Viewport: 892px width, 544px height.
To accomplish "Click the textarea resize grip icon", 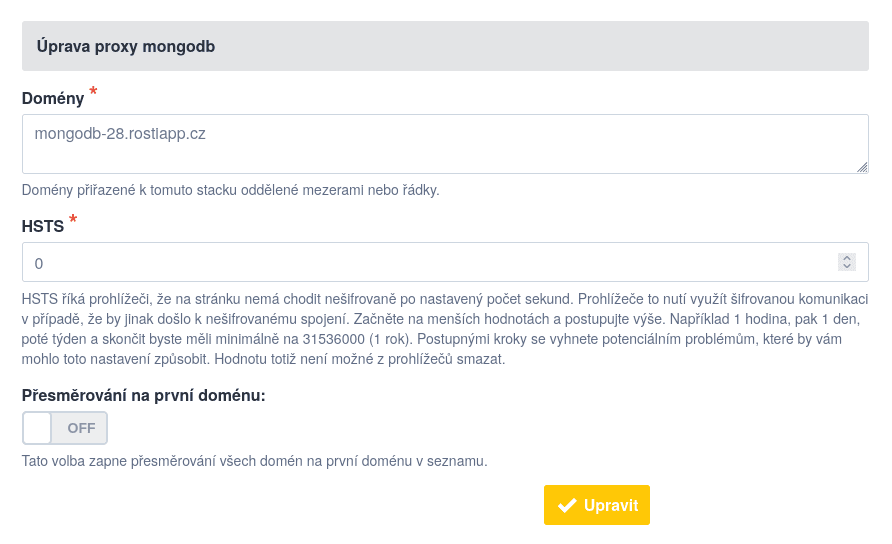I will [862, 167].
